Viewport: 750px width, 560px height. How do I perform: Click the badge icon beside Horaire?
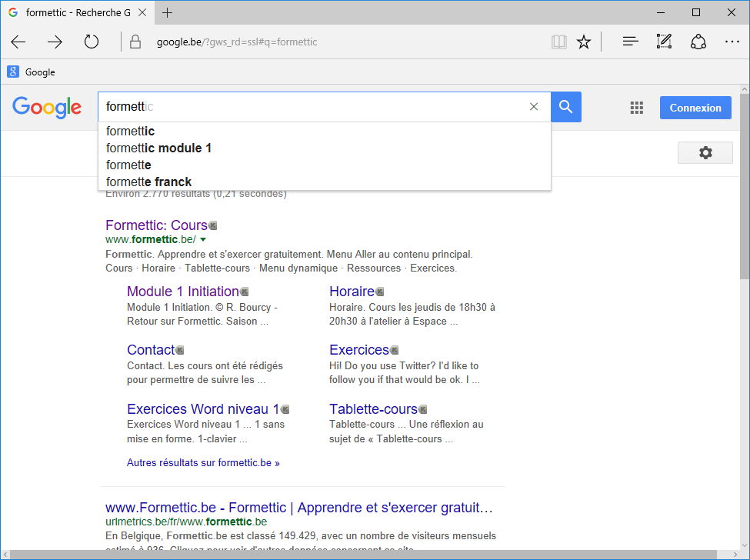(380, 292)
